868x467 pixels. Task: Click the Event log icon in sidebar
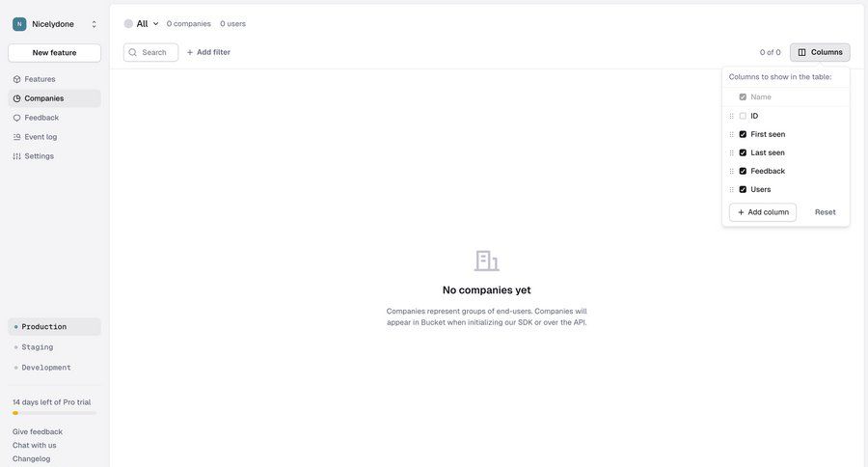coord(16,137)
